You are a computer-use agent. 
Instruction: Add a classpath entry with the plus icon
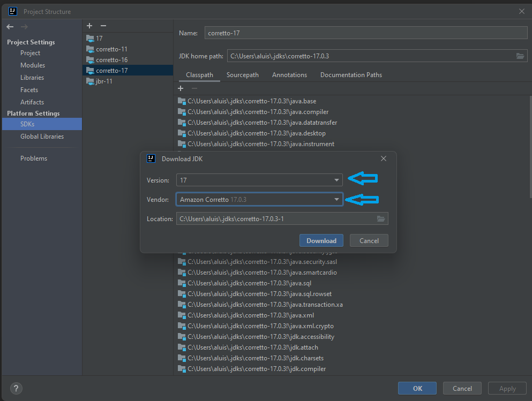coord(181,88)
